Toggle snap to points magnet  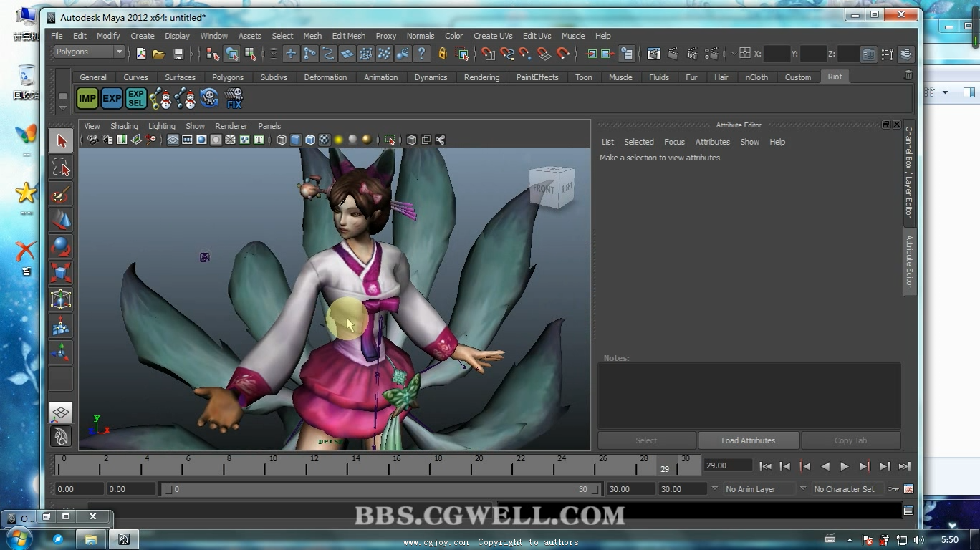coord(526,54)
